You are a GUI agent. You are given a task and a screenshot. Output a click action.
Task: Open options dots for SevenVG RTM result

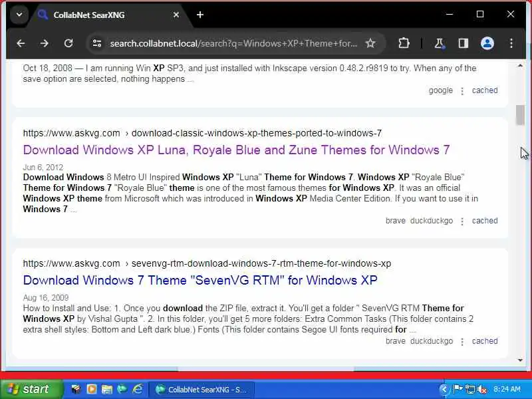point(462,342)
